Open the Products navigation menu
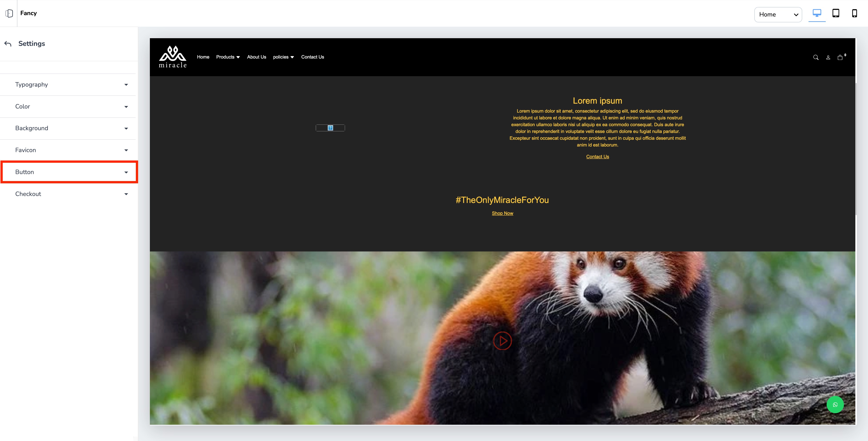This screenshot has height=441, width=868. point(228,57)
